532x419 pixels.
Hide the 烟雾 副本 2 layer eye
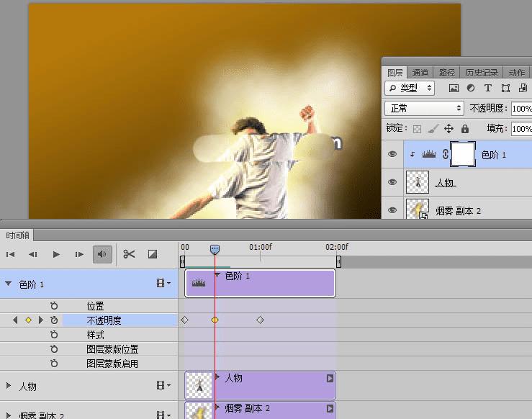392,210
